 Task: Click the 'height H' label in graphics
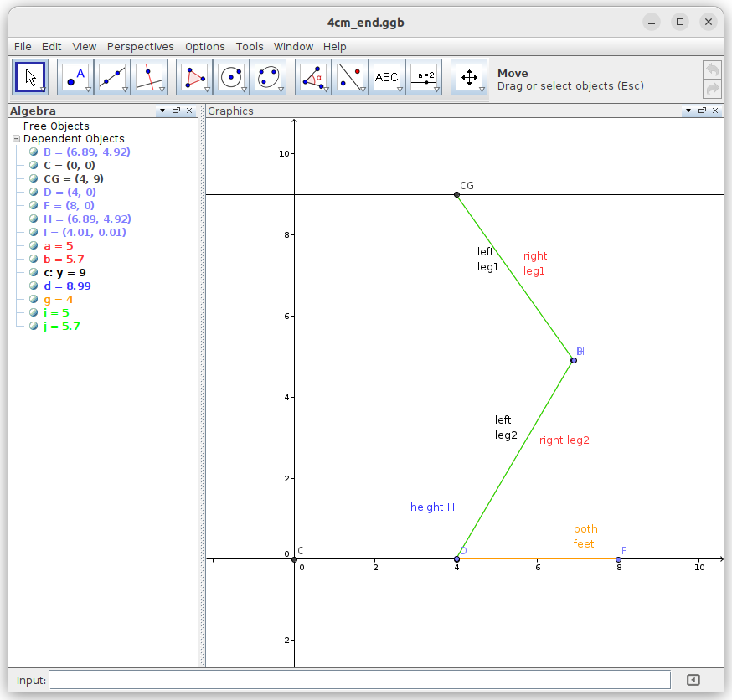[432, 507]
